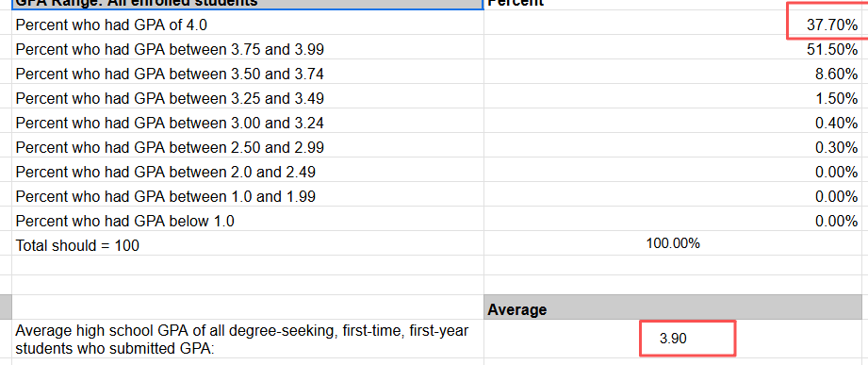Select the 100.00% total cell
The image size is (868, 365).
[676, 243]
